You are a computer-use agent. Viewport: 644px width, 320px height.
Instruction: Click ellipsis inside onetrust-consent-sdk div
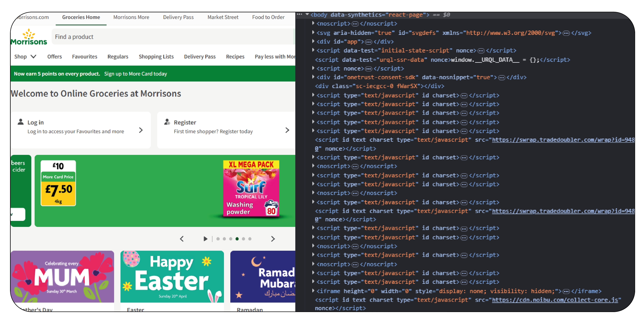pyautogui.click(x=501, y=78)
